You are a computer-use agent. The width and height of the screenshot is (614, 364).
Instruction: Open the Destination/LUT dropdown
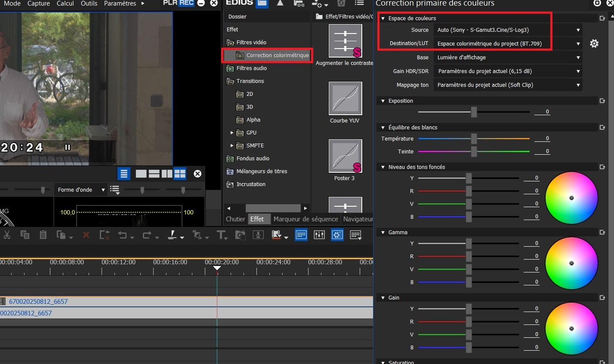[x=509, y=44]
